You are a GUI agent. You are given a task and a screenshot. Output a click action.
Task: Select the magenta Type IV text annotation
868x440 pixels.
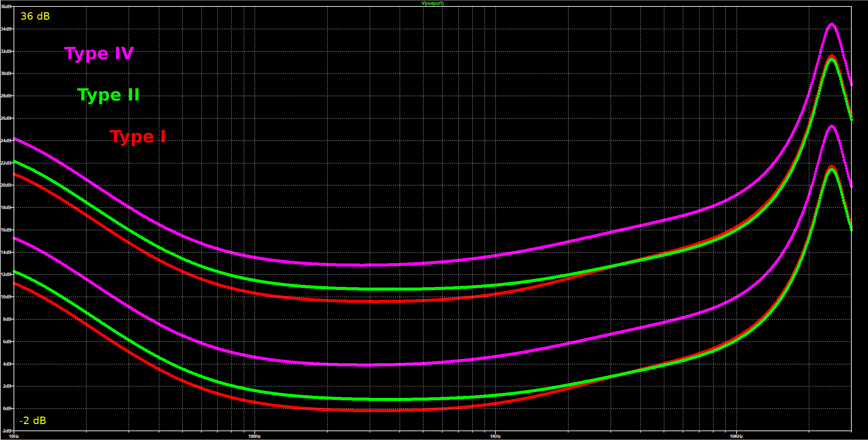coord(99,54)
